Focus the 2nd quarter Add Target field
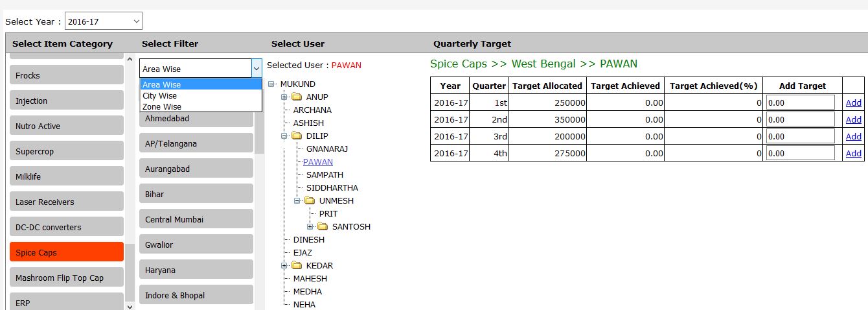This screenshot has width=868, height=310. [800, 120]
